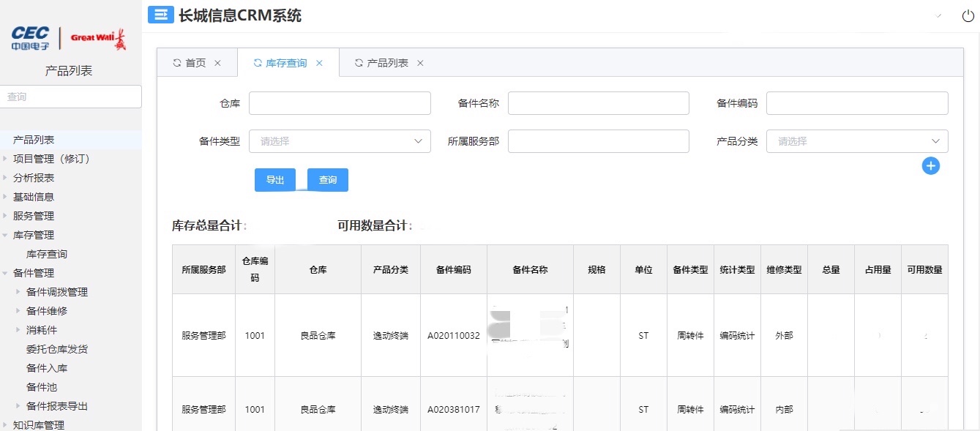Click the power logout icon
Screen dimensions: 980x431
(968, 16)
